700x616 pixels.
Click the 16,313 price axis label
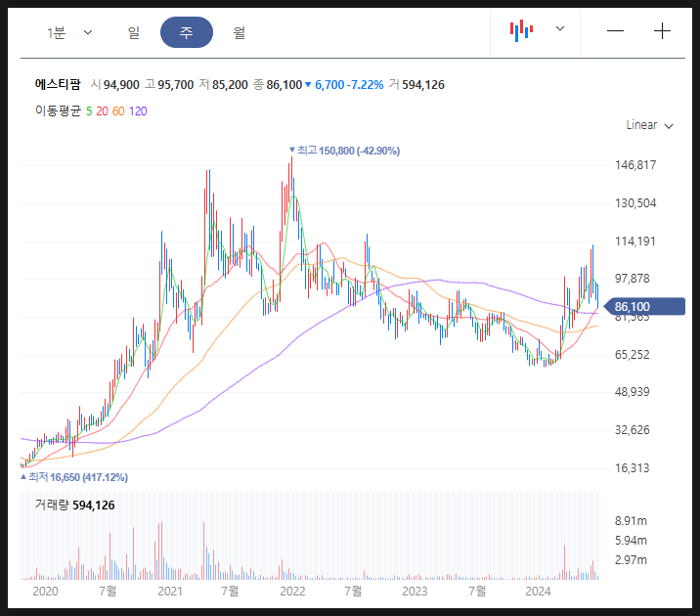tap(633, 468)
